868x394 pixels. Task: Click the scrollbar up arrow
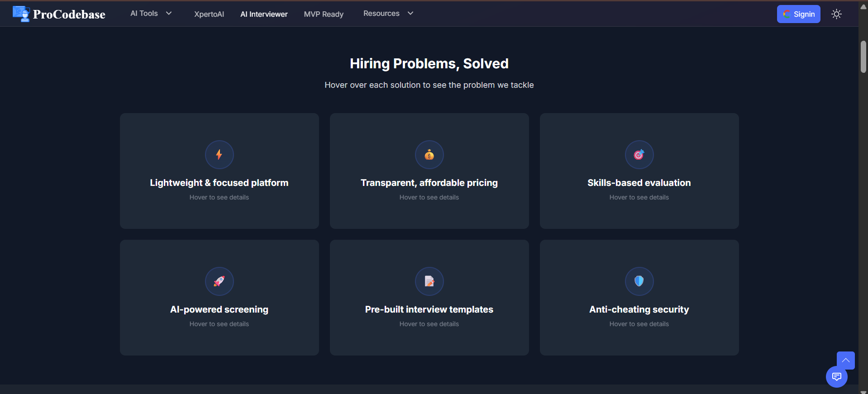tap(863, 6)
